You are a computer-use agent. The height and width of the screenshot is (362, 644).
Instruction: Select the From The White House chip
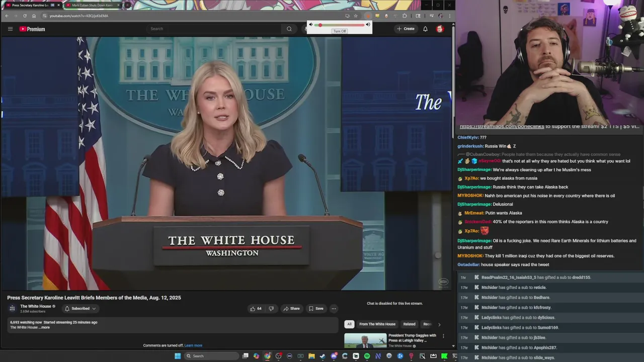tap(377, 324)
